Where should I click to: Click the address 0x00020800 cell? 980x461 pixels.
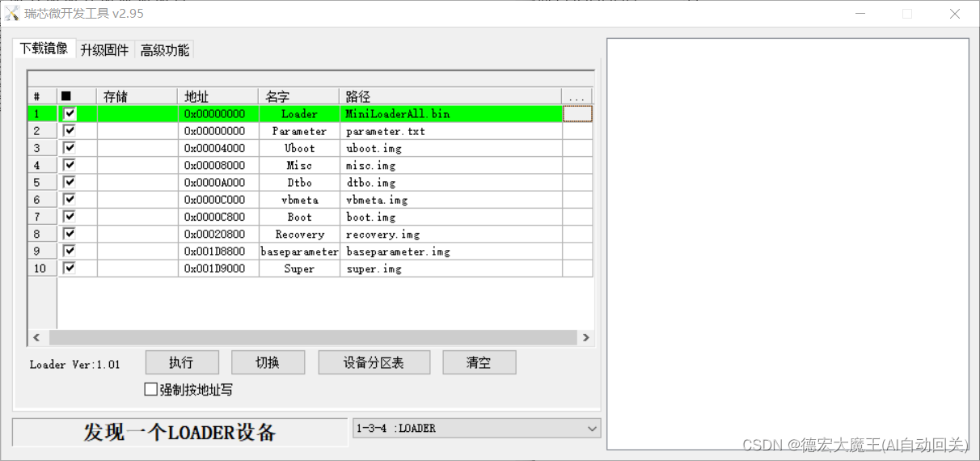[x=218, y=234]
